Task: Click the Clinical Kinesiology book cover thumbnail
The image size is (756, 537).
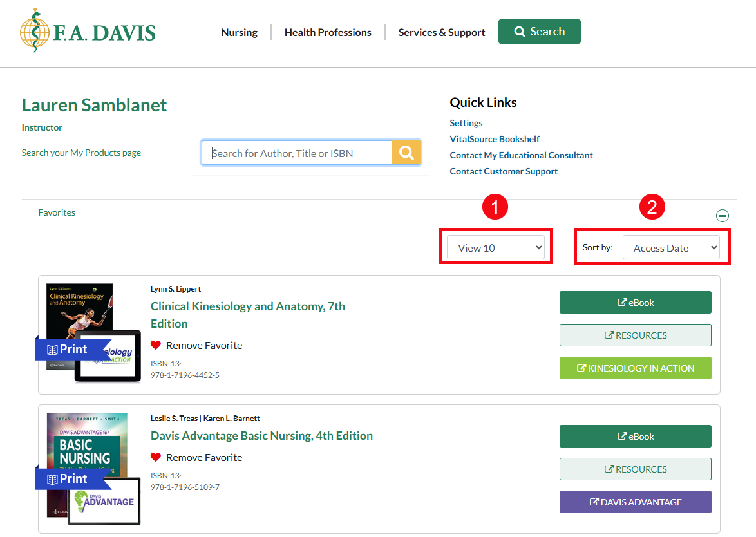Action: pos(88,333)
